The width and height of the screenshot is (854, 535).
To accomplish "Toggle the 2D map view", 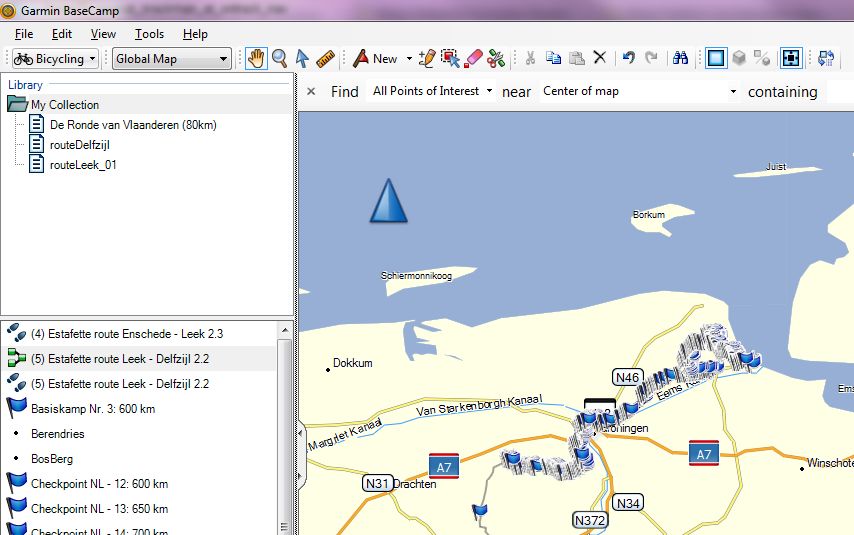I will [x=716, y=58].
